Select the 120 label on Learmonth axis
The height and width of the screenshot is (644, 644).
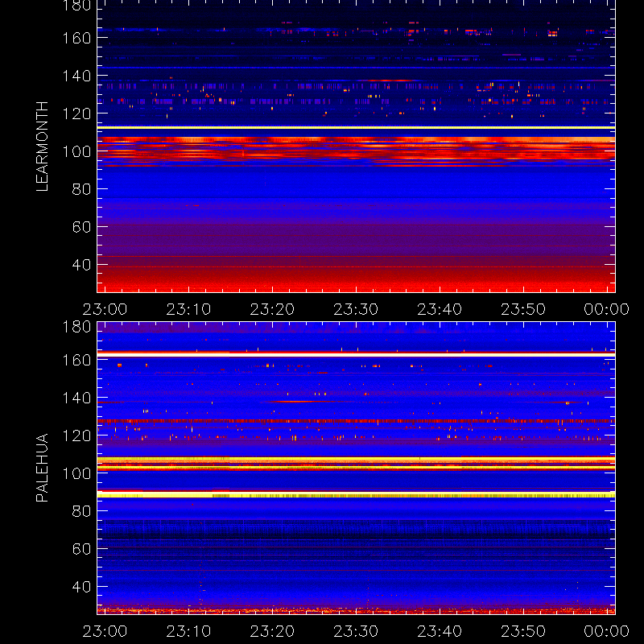(x=76, y=114)
